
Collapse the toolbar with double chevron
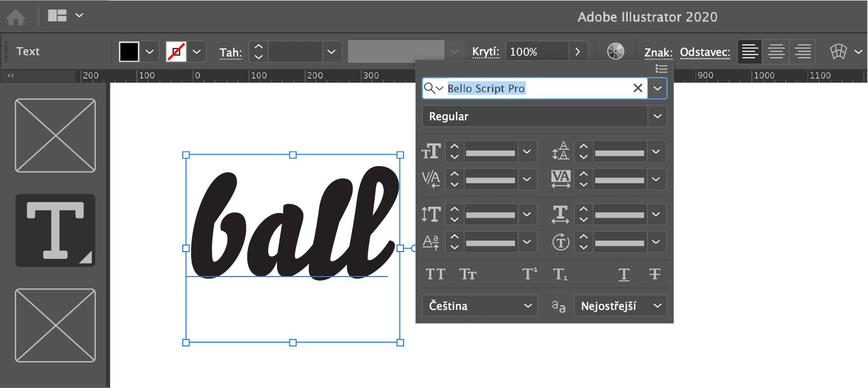(10, 76)
